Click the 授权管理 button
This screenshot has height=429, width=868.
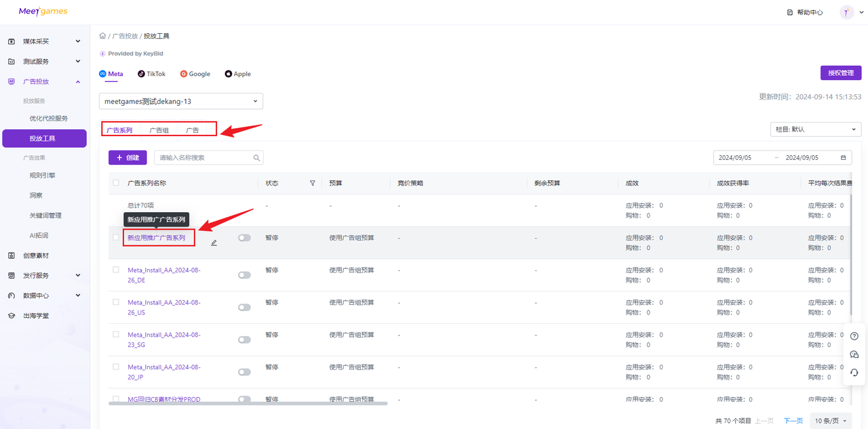tap(841, 73)
